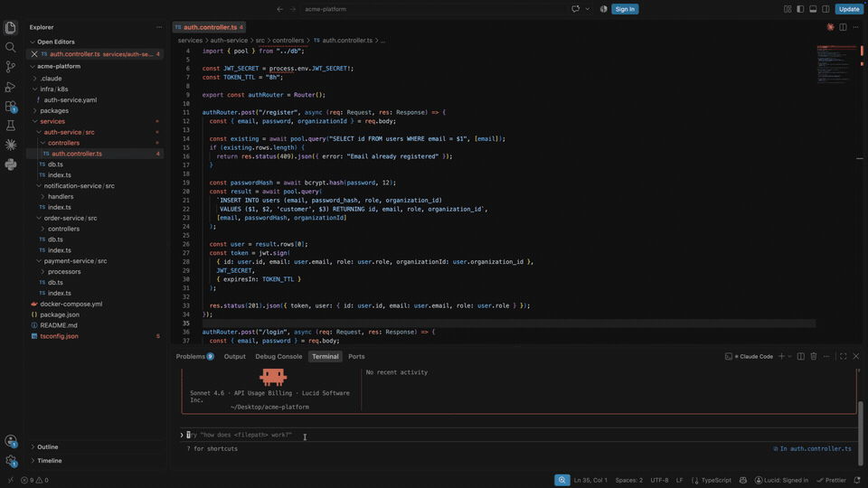
Task: Click the acme-platform command center search box
Action: [x=435, y=9]
